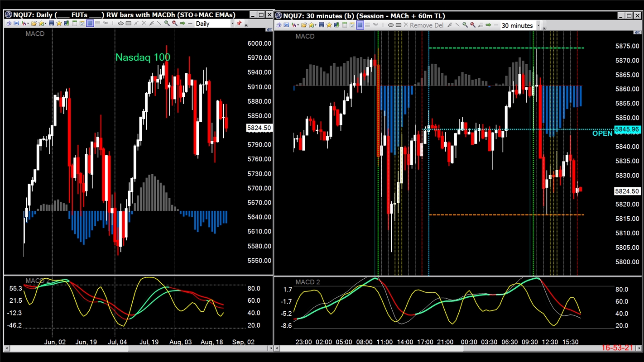Open chart folder icon in 30 minutes chart toolbar
The image size is (644, 362).
tap(303, 25)
